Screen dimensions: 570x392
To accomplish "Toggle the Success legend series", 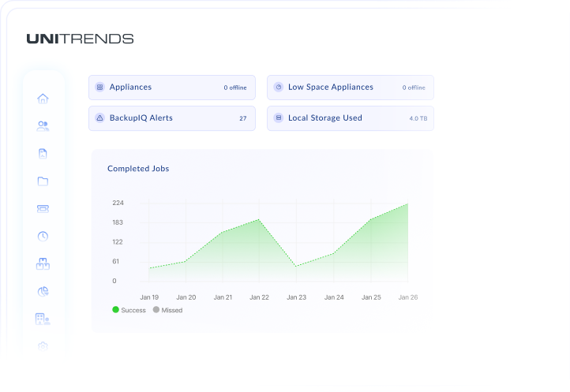I will [129, 310].
